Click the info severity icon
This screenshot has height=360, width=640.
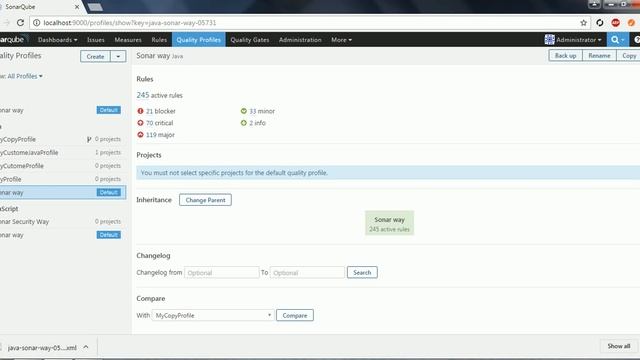244,123
